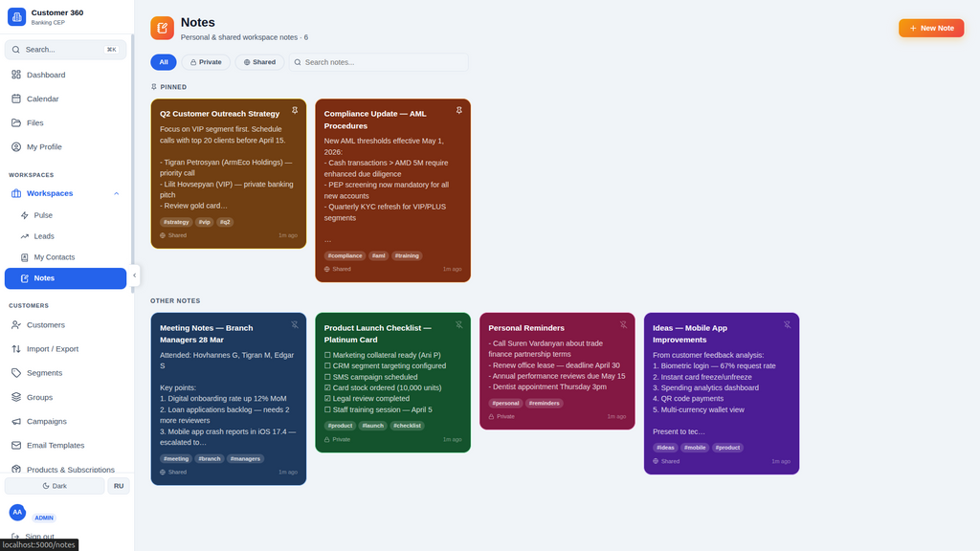
Task: Click the AA user avatar
Action: click(17, 513)
